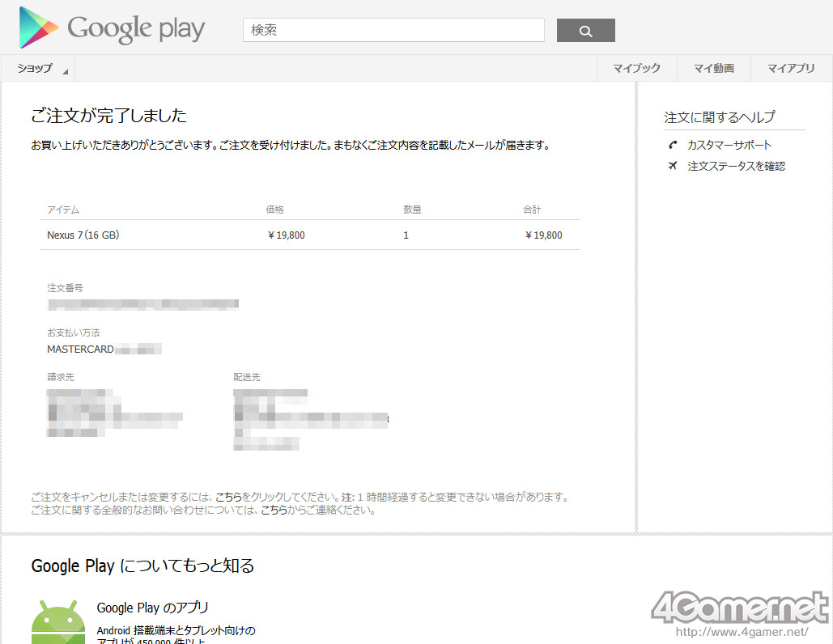Focus the 検索 search input field

[393, 30]
